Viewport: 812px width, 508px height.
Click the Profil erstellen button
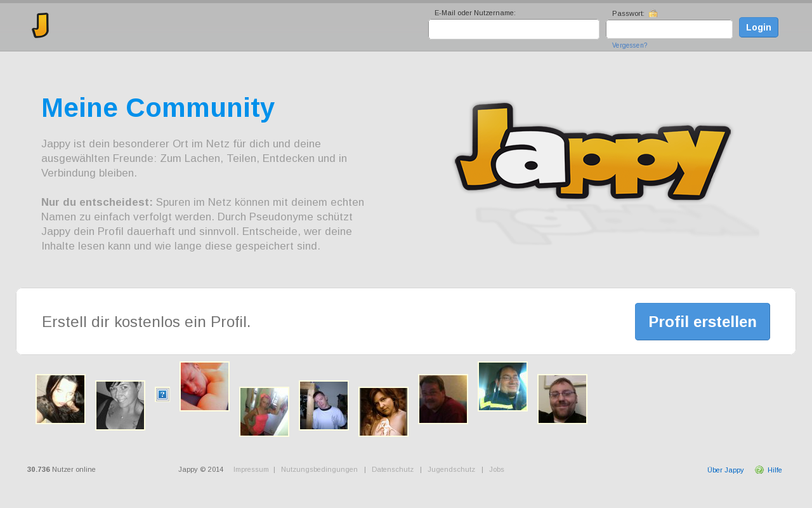coord(702,321)
